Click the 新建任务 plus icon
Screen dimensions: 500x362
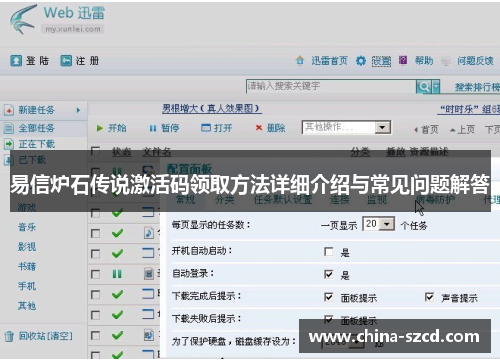(9, 110)
